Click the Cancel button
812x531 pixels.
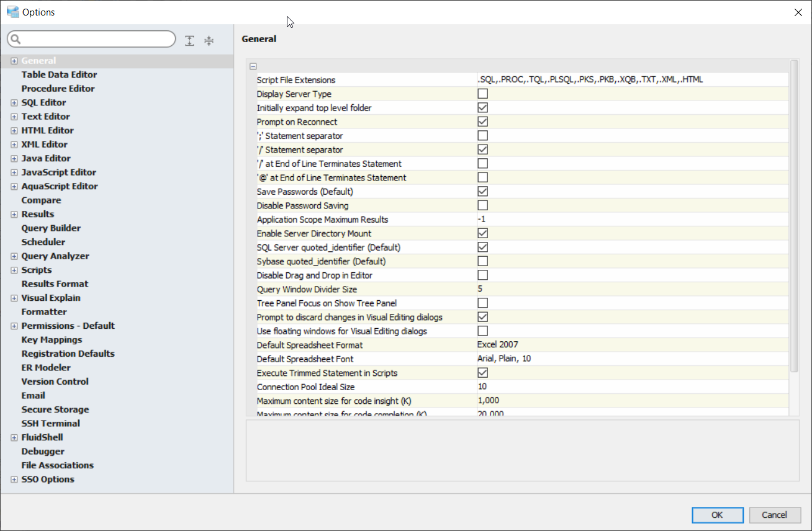click(x=774, y=515)
